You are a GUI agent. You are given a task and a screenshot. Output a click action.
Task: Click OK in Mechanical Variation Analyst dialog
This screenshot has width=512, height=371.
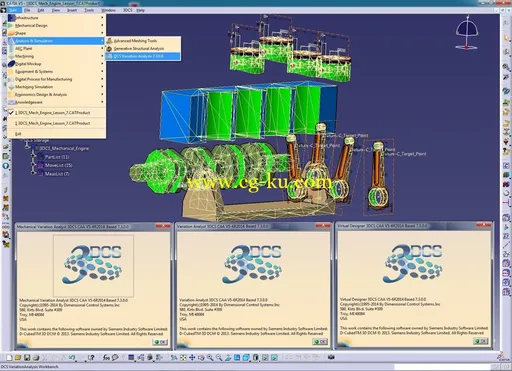(x=160, y=342)
